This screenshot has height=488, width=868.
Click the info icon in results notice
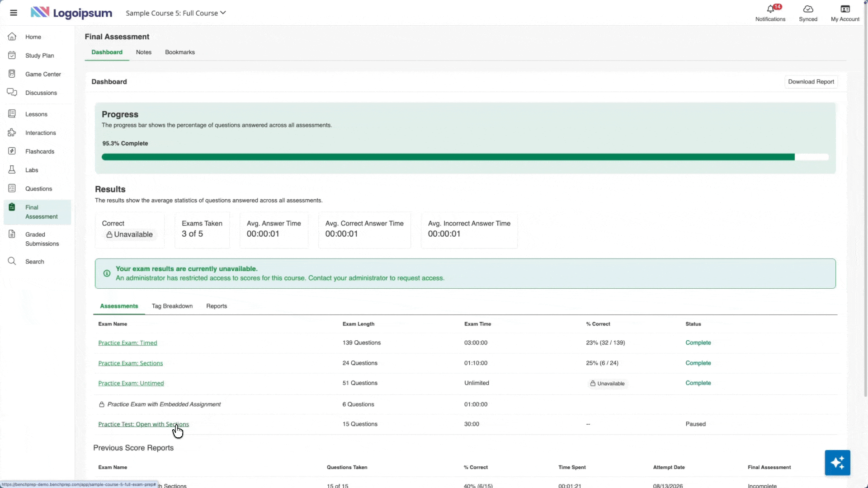click(x=107, y=273)
